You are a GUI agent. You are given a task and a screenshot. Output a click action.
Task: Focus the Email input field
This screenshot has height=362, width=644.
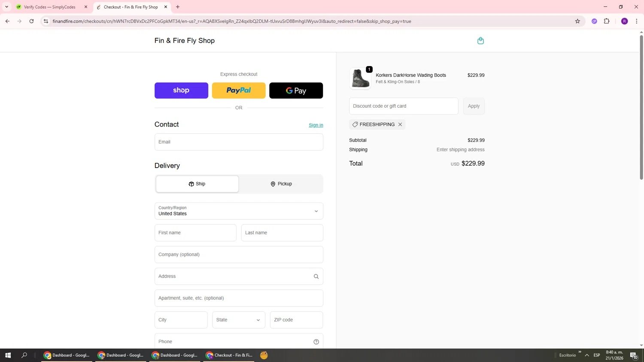[x=239, y=142]
